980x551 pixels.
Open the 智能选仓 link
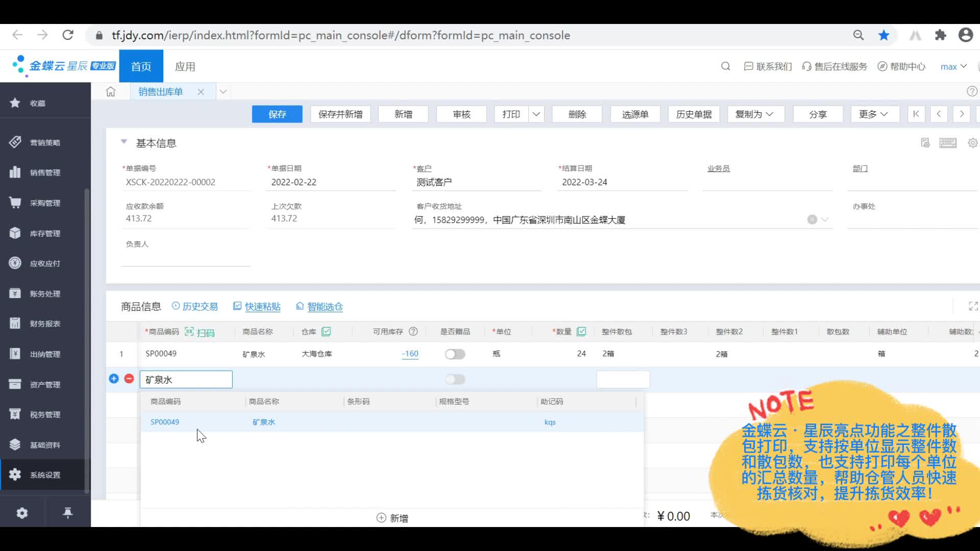319,306
